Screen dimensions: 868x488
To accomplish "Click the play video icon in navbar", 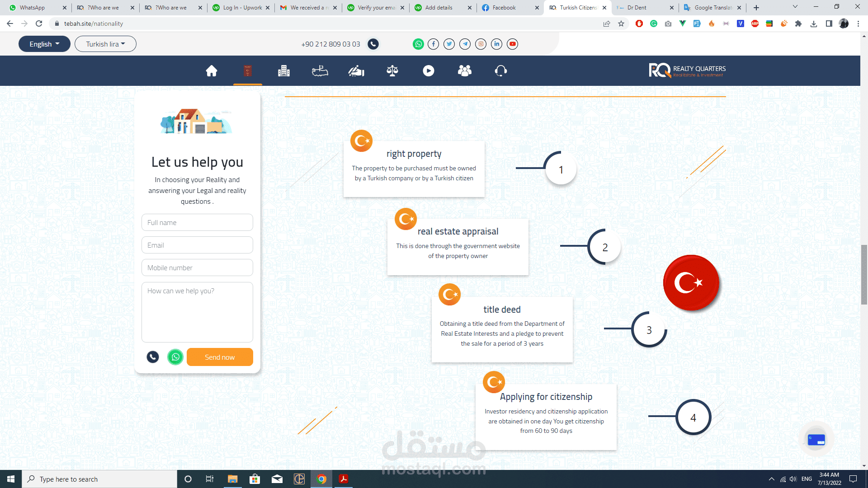I will pos(429,71).
